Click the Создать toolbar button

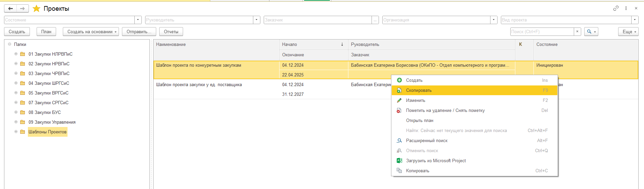17,31
